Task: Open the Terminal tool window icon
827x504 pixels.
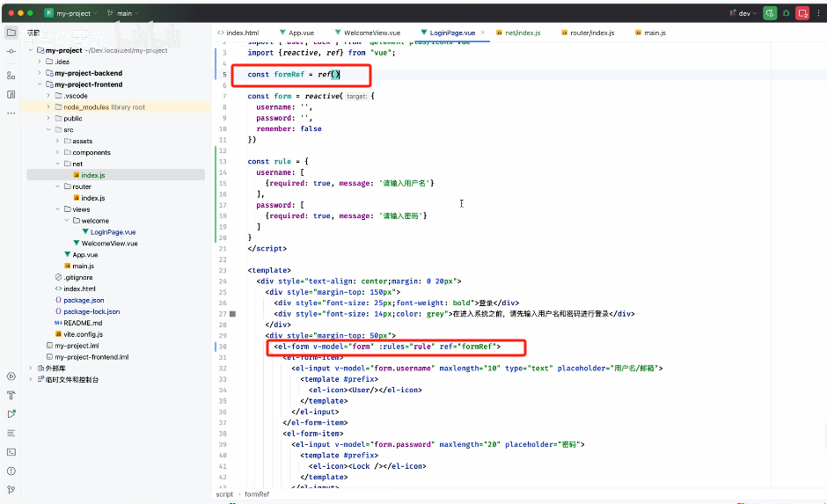Action: 11,452
